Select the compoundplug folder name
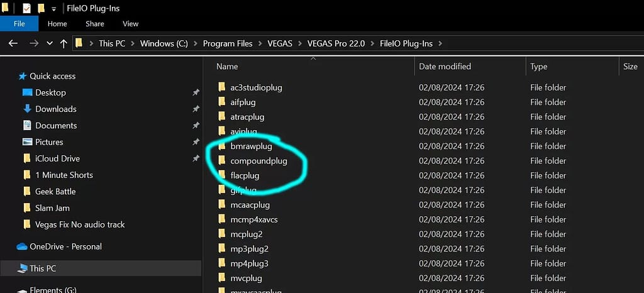644x293 pixels. (x=258, y=161)
